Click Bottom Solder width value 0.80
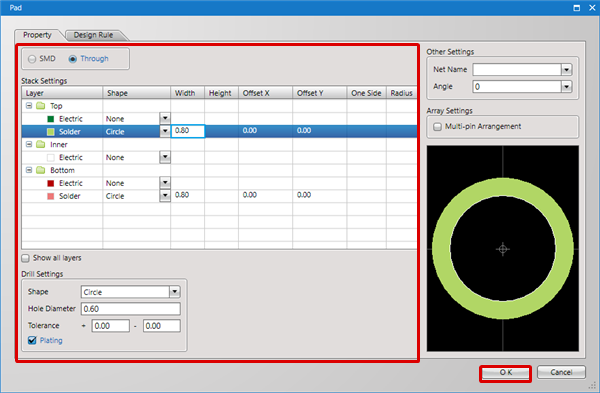This screenshot has height=393, width=600. click(x=182, y=195)
